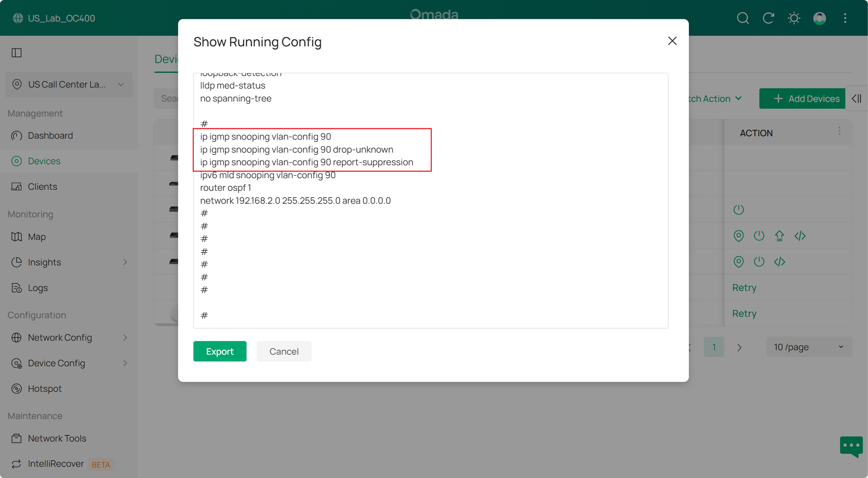Toggle the light/dark theme sun icon
This screenshot has height=478, width=868.
tap(794, 18)
